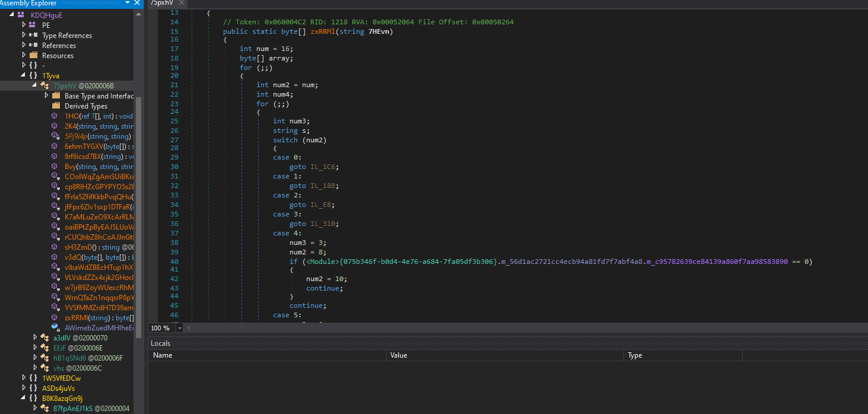Click the Locals panel title
The height and width of the screenshot is (414, 868).
[160, 343]
